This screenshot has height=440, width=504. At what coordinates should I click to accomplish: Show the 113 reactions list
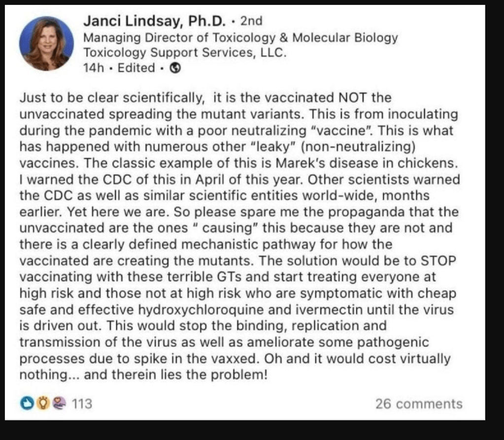(x=82, y=404)
